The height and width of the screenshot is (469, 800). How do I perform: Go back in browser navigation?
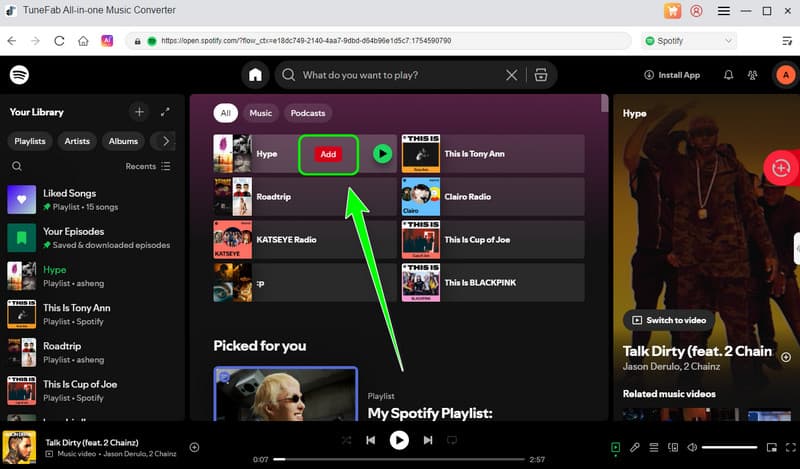coord(12,41)
